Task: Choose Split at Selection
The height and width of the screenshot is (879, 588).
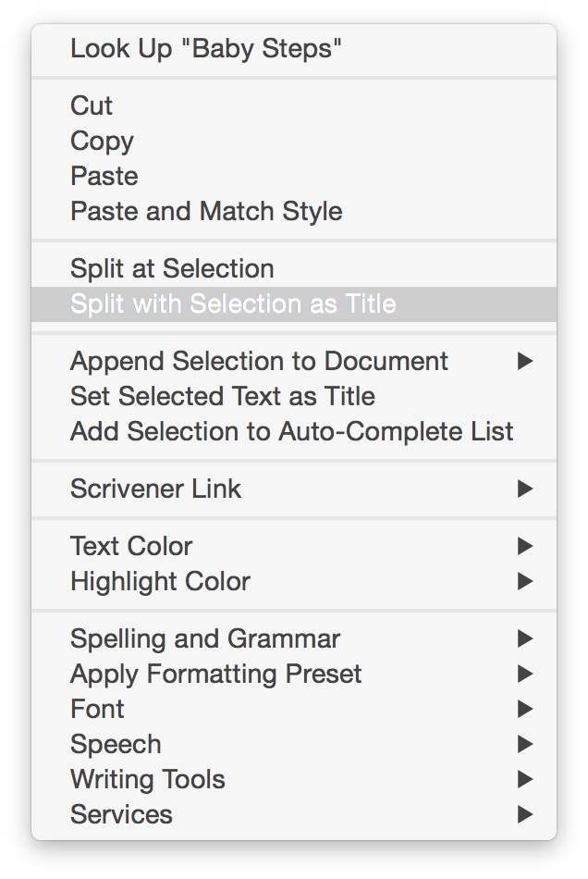Action: pos(172,269)
